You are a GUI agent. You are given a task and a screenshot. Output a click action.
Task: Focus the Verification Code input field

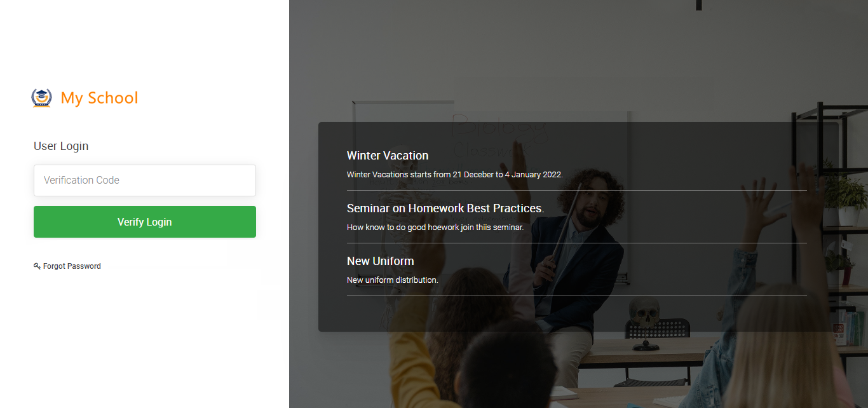coord(145,180)
